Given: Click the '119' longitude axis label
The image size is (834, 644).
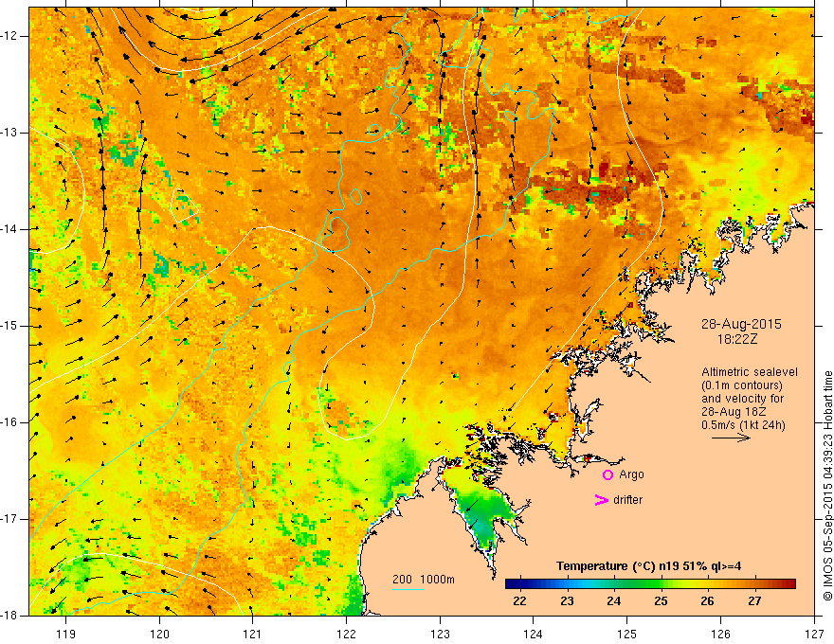Looking at the screenshot, I should (x=66, y=634).
